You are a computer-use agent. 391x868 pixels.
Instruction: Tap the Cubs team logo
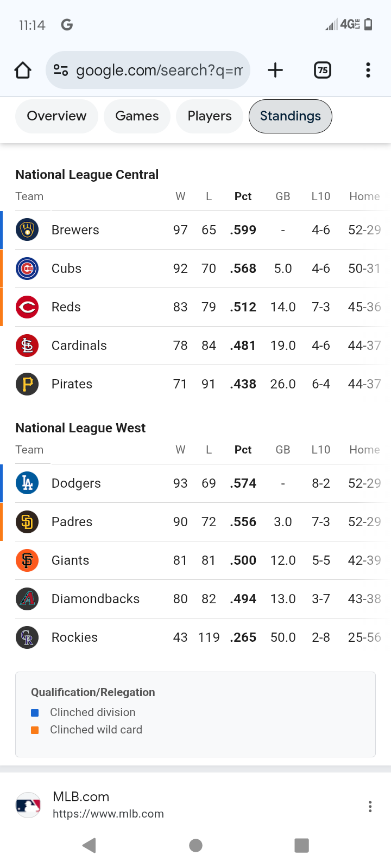pos(27,269)
